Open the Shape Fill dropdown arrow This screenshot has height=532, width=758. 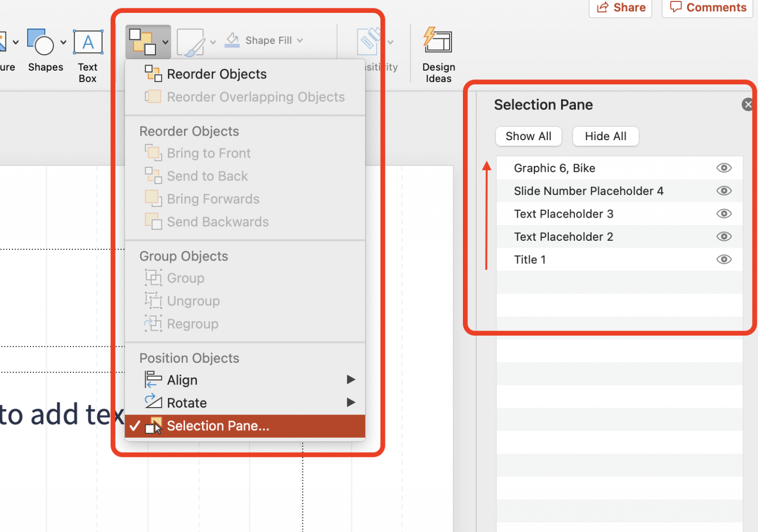[301, 40]
